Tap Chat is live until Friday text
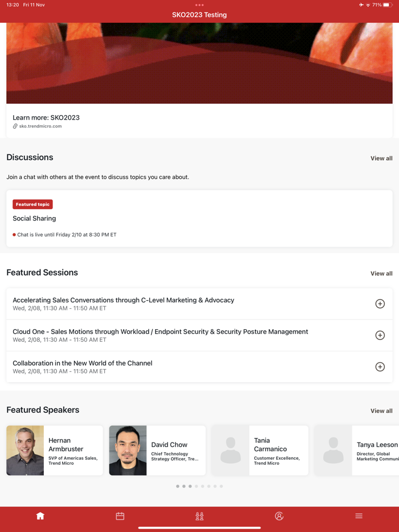399x532 pixels. [67, 235]
